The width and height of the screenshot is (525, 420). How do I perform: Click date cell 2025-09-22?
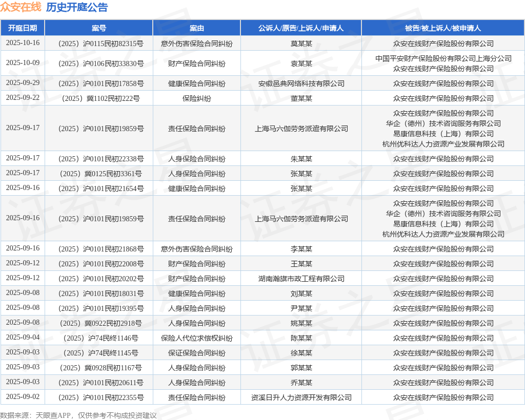(23, 98)
